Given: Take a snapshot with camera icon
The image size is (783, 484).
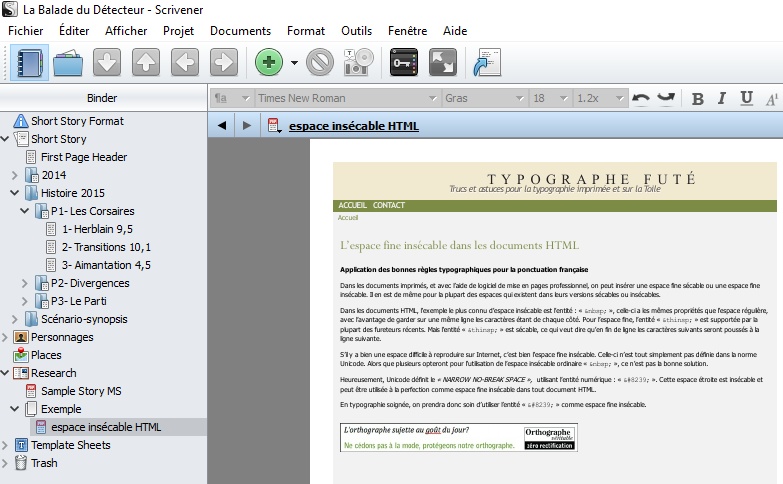Looking at the screenshot, I should pos(358,62).
